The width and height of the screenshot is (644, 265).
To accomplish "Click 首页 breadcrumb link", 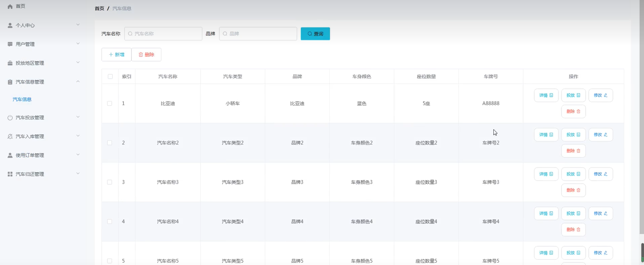I will (x=99, y=8).
